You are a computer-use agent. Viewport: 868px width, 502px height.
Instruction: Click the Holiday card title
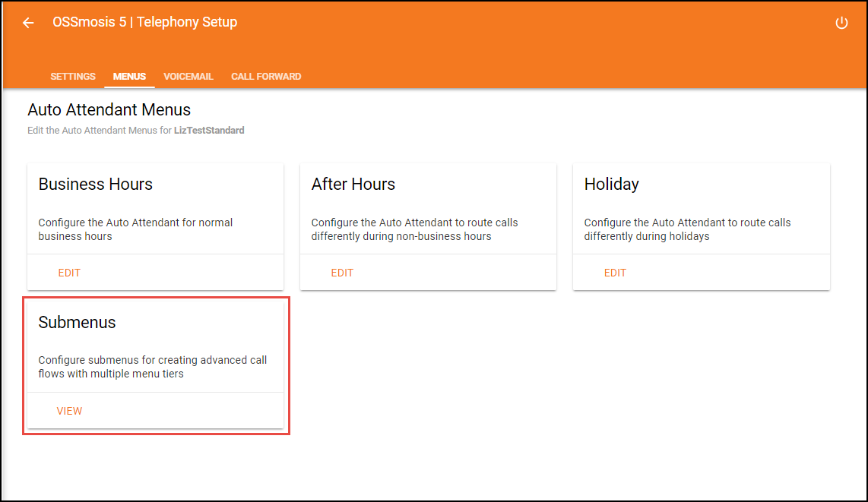click(612, 185)
